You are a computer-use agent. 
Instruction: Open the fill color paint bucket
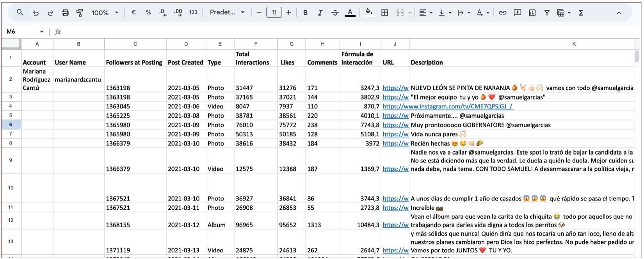tap(368, 13)
